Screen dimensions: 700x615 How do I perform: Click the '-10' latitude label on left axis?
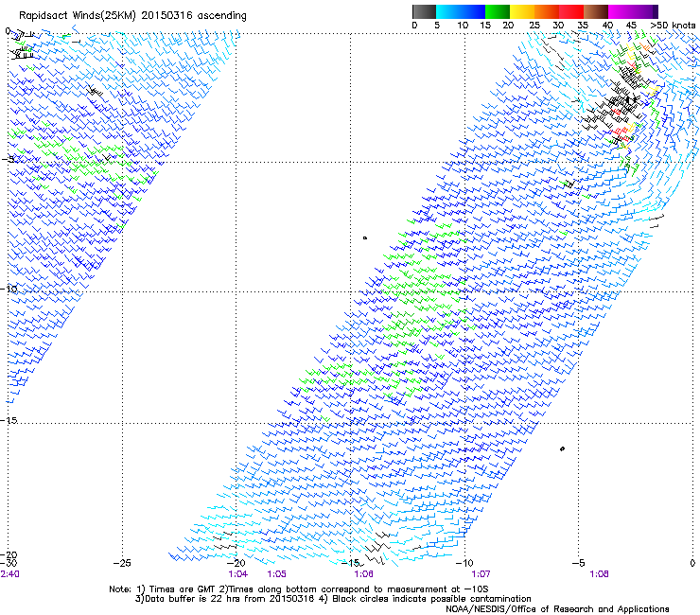(x=9, y=289)
